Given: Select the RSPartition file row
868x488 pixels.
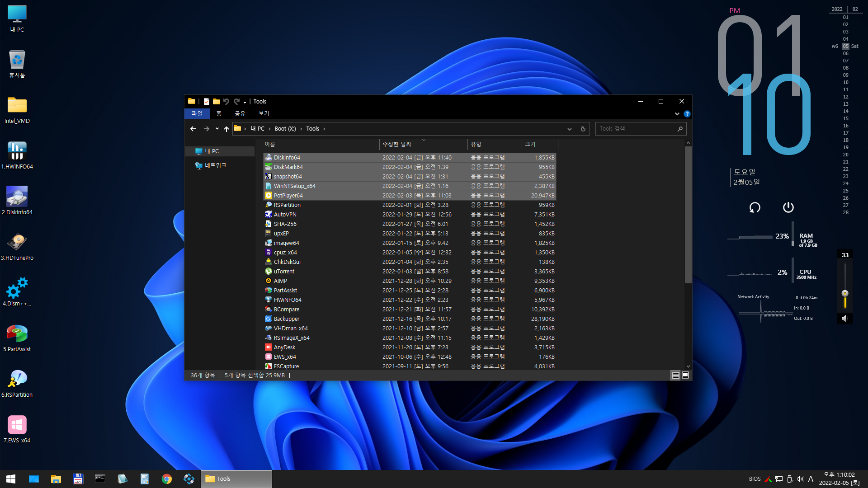Looking at the screenshot, I should click(x=410, y=205).
